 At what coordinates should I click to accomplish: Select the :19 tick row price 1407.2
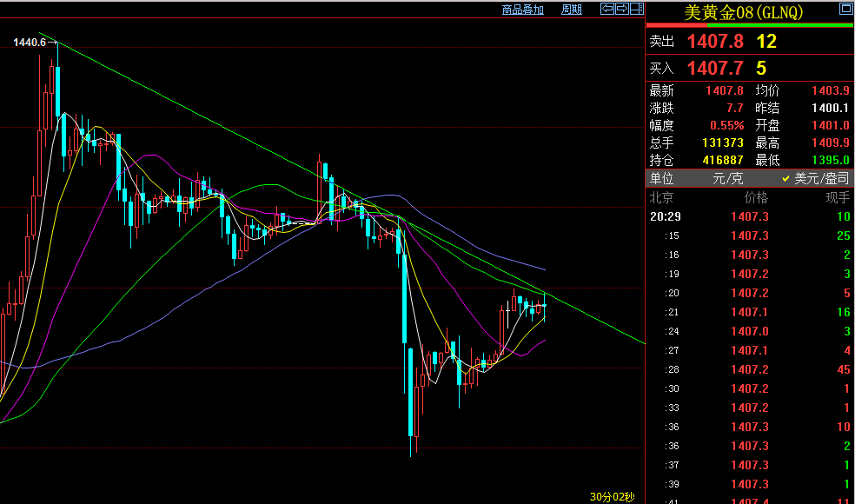click(750, 274)
